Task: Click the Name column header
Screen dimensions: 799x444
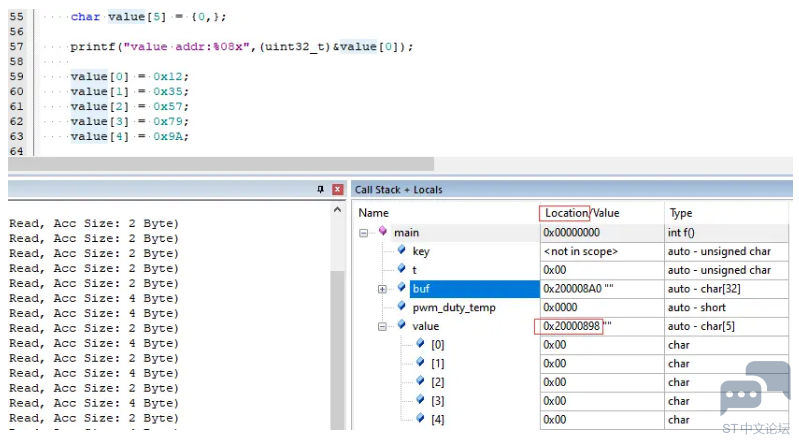Action: pos(374,213)
